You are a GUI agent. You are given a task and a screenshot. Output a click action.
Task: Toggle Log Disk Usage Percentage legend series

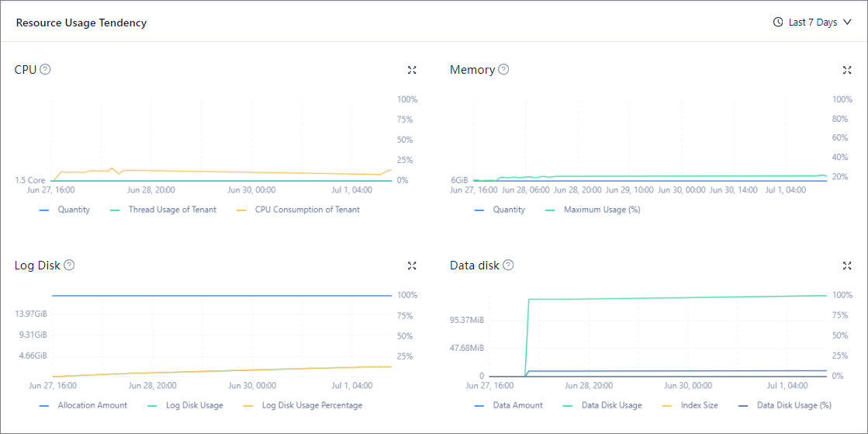coord(311,405)
